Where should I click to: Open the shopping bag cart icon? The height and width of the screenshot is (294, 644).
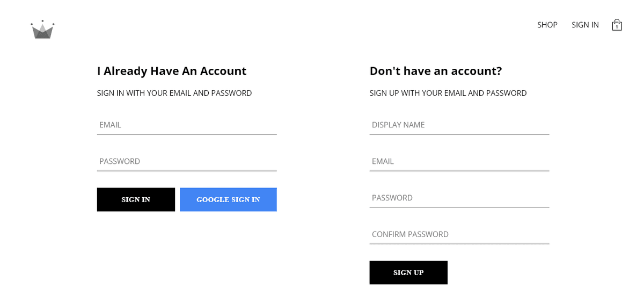[617, 25]
